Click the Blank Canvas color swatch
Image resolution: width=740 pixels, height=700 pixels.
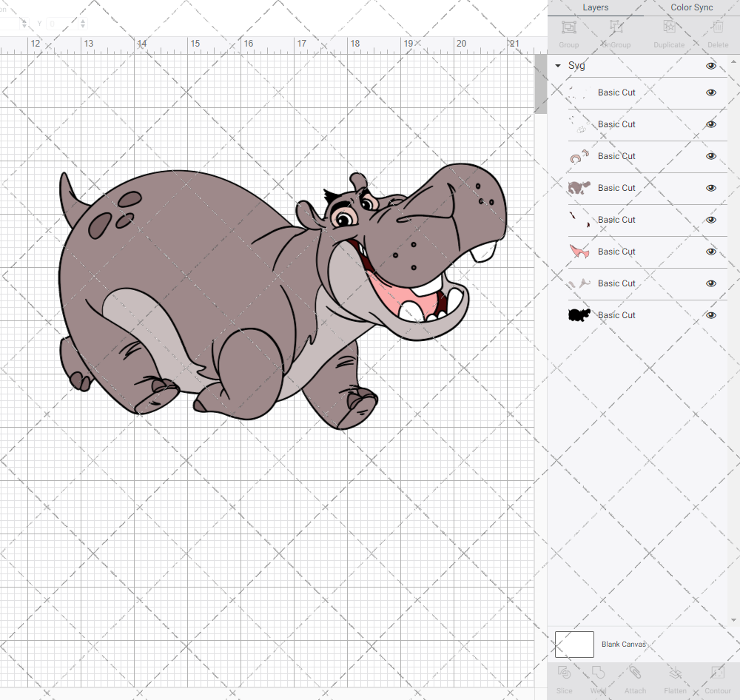pos(574,644)
